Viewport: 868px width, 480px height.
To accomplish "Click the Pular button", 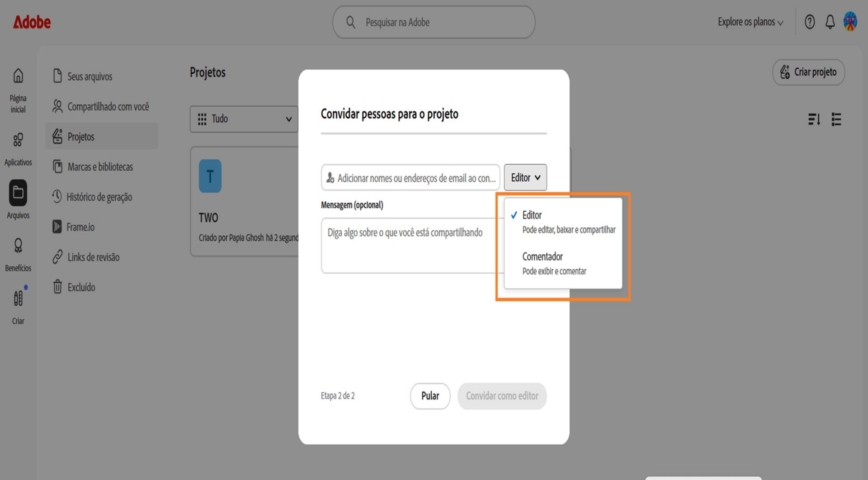I will pos(430,396).
